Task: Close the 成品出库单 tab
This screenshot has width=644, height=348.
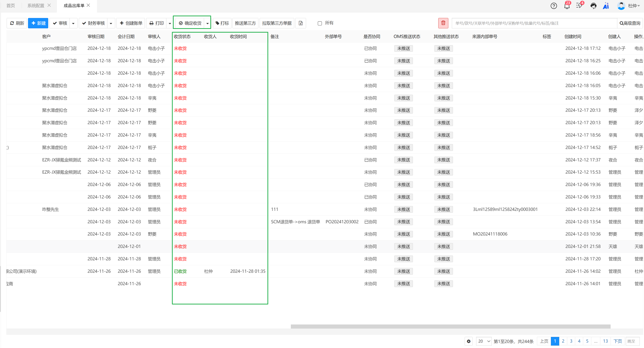Action: (x=88, y=5)
